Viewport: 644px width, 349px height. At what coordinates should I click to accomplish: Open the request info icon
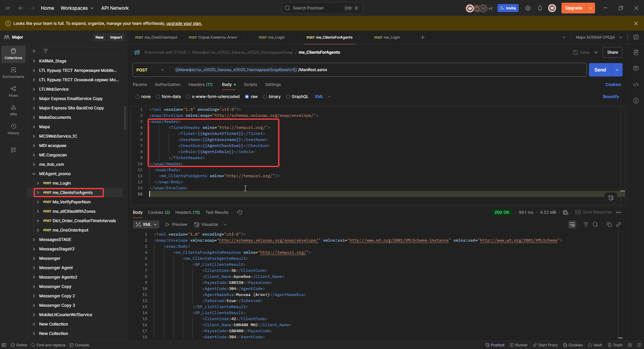(636, 101)
